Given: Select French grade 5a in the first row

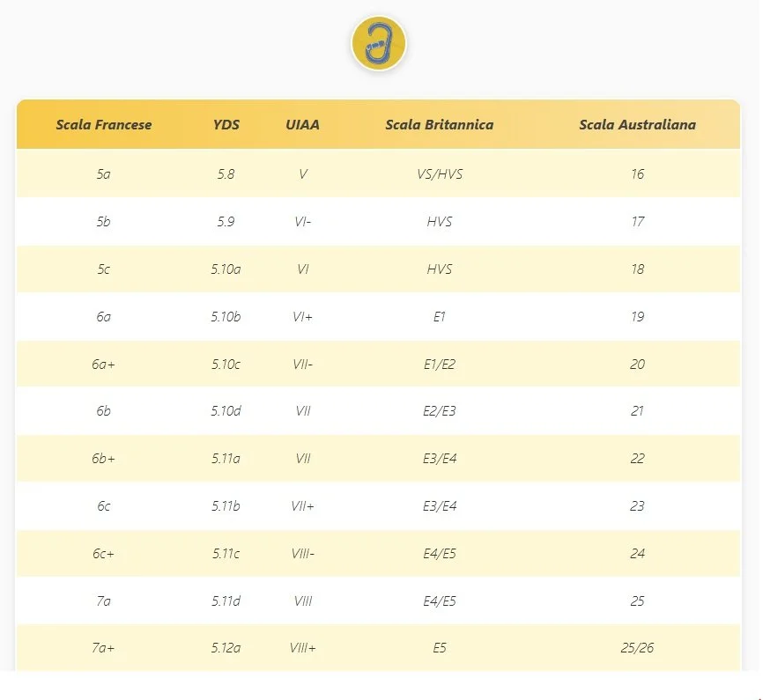Looking at the screenshot, I should pyautogui.click(x=104, y=174).
